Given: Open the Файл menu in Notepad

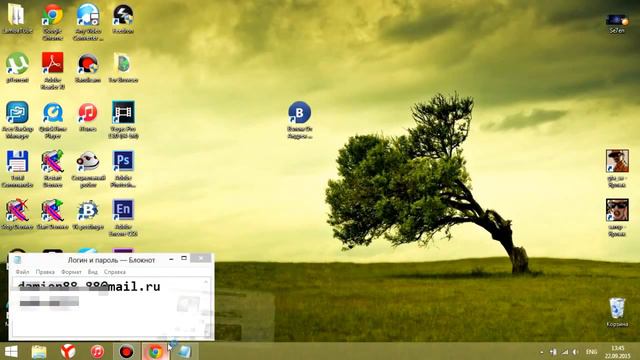Looking at the screenshot, I should pos(22,272).
